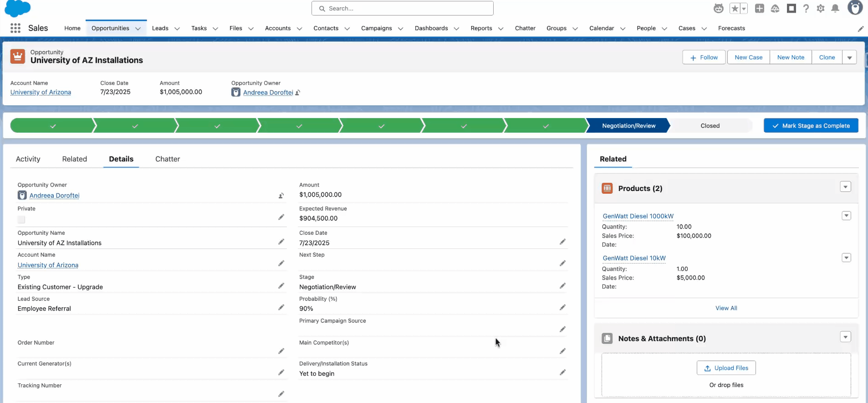This screenshot has width=868, height=403.
Task: Add this page to favorites star
Action: 735,9
